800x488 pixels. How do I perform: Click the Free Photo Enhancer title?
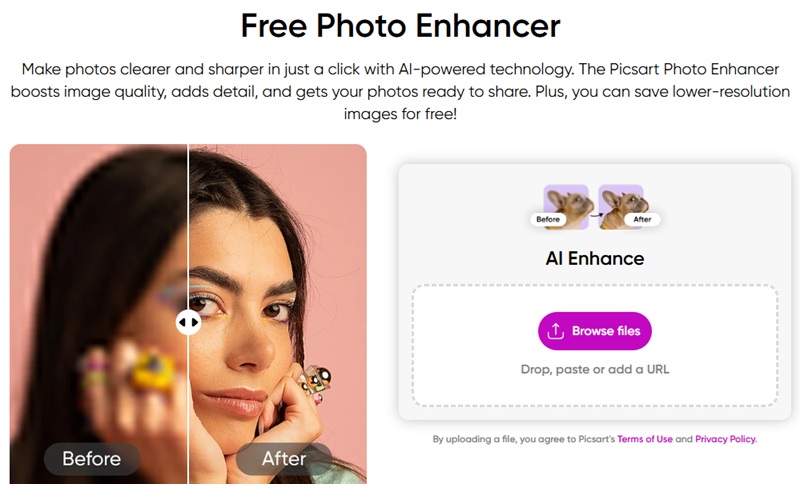point(401,26)
